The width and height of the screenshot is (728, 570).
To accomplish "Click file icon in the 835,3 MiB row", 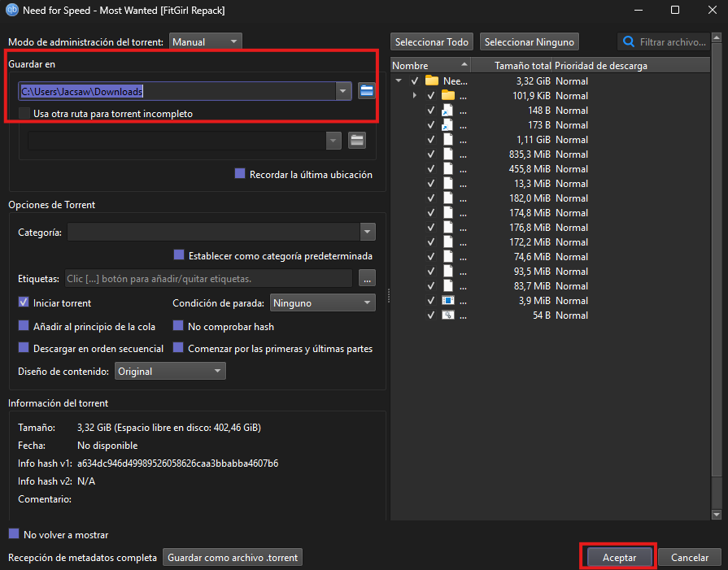I will point(447,154).
